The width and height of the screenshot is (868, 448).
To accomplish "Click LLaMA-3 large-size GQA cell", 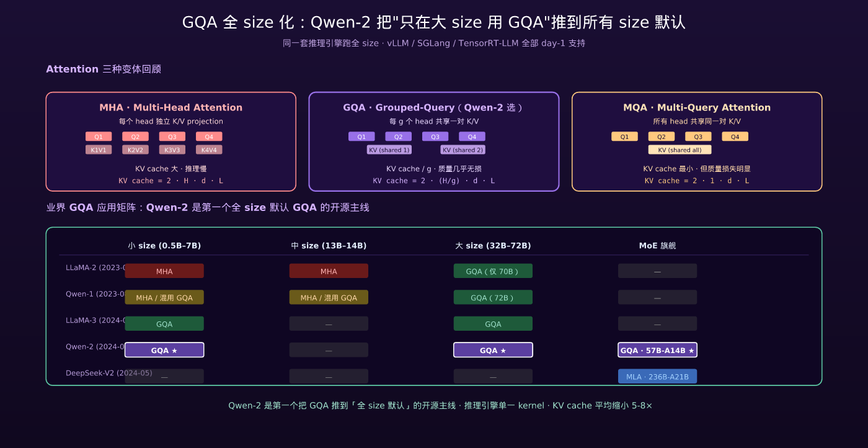I will coord(493,324).
